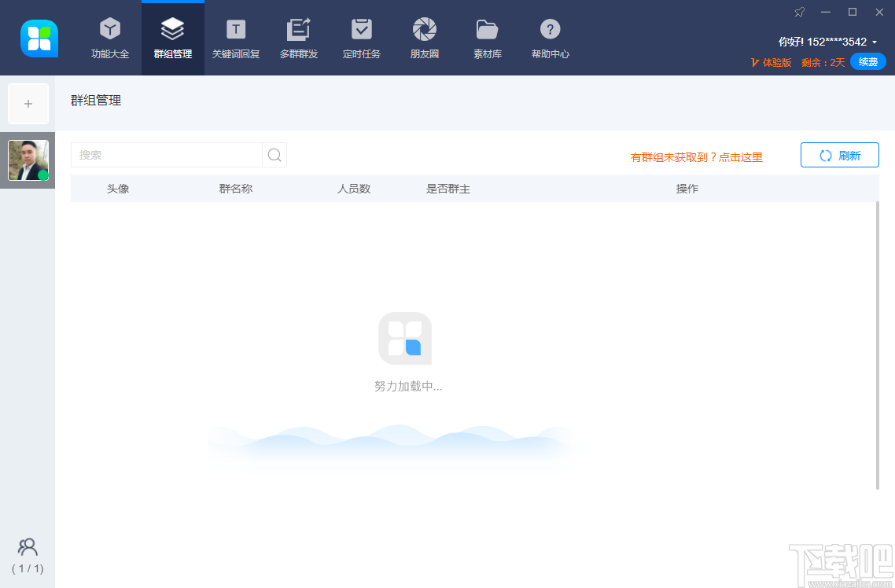Click the 是否群主 column header
Viewport: 895px width, 588px height.
pos(448,189)
